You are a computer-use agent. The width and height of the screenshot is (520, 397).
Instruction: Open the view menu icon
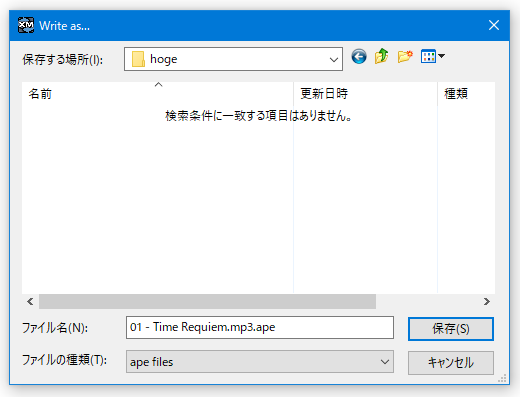coord(428,56)
